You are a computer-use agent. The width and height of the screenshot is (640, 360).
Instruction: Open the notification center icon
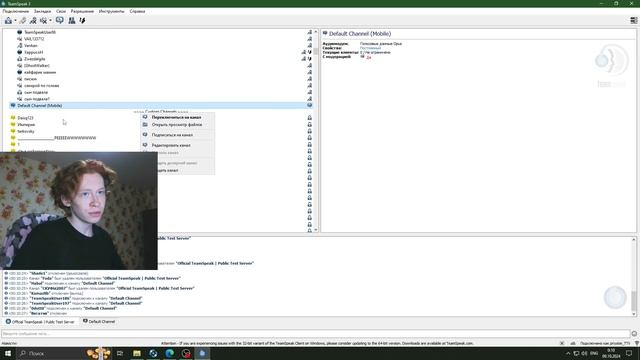[x=629, y=353]
